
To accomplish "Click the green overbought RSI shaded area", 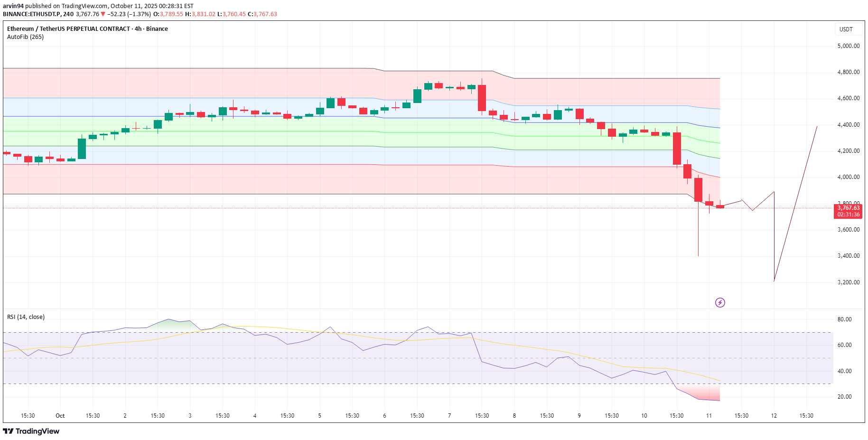I will 173,325.
